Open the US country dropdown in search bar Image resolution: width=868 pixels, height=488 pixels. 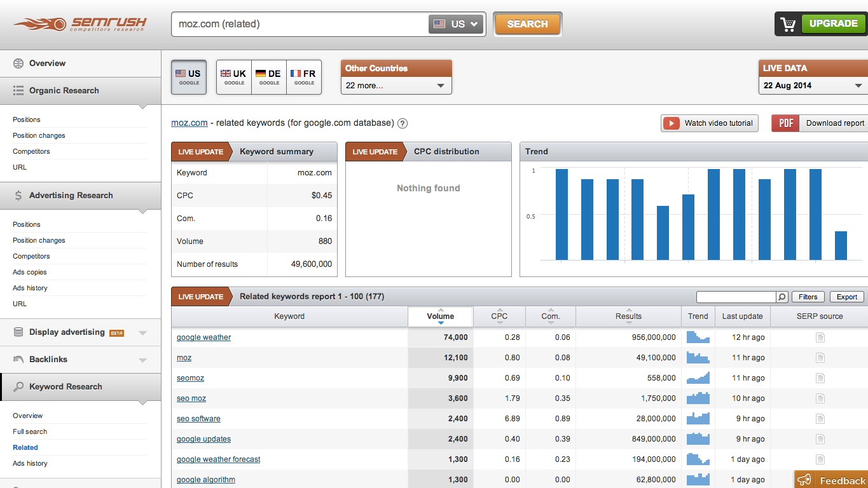[456, 24]
